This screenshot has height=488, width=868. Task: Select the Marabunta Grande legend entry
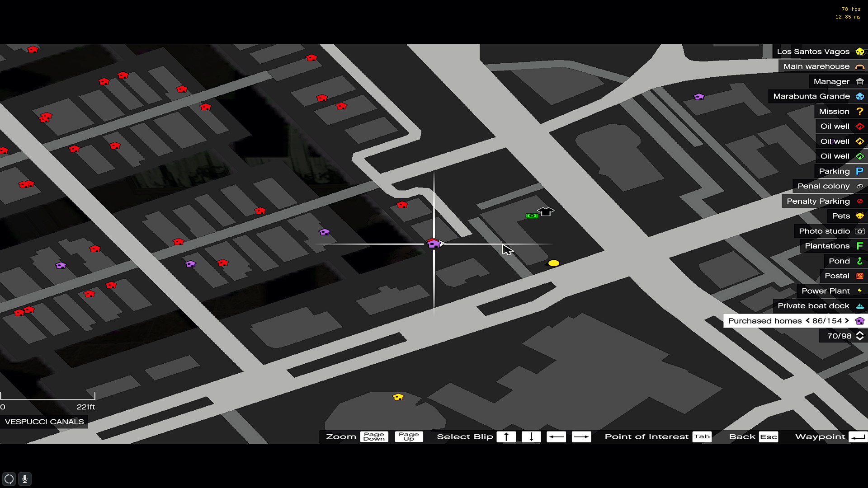(x=818, y=96)
